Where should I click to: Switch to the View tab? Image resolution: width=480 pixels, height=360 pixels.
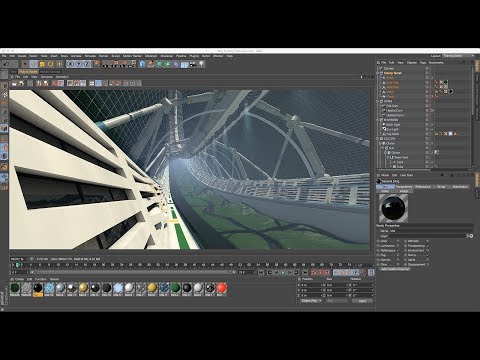pos(13,72)
